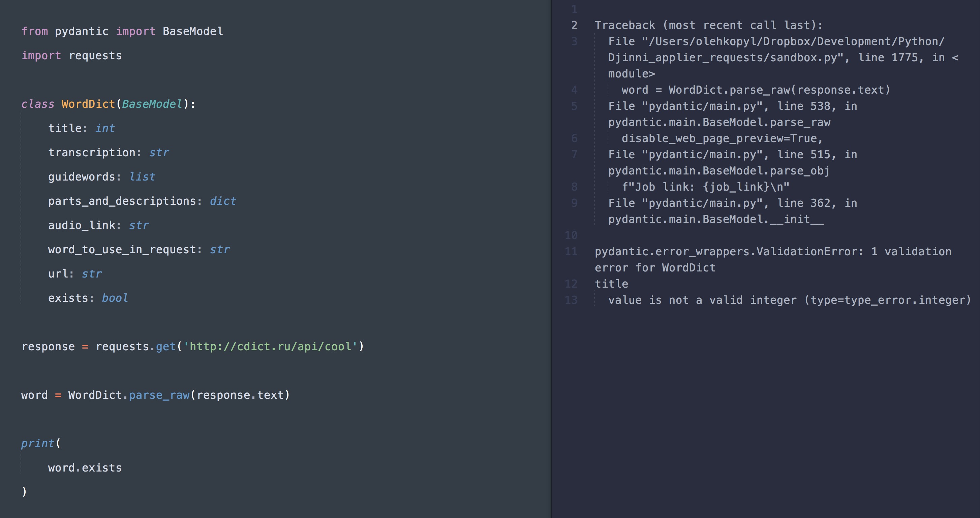Click BaseModel in the pydantic import statement
Screen dimensions: 980x518
(x=192, y=31)
